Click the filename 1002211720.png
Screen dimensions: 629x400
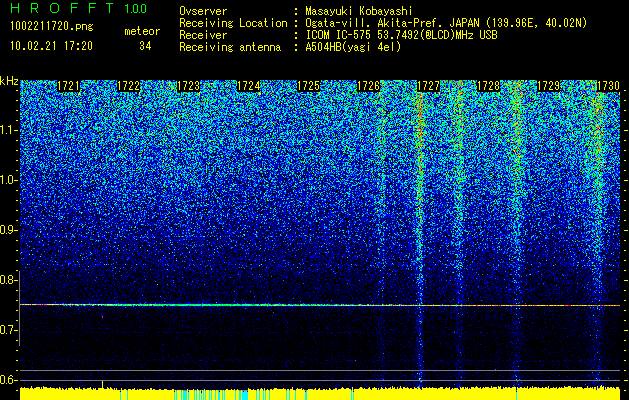pyautogui.click(x=52, y=27)
